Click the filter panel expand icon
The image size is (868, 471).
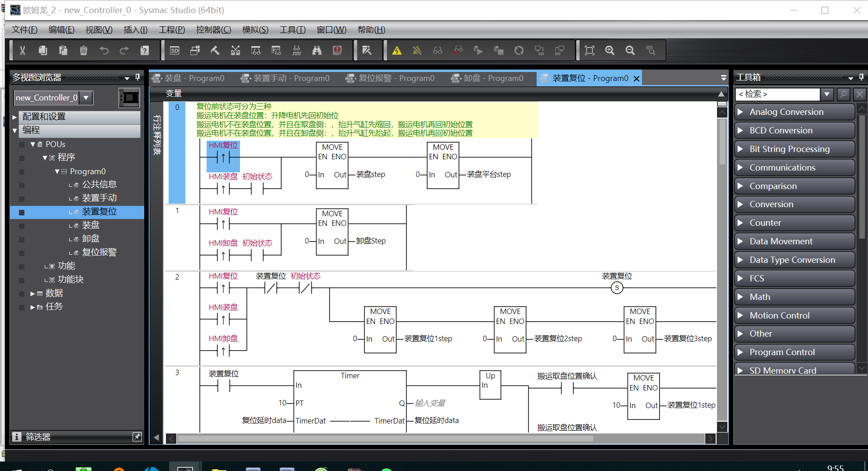(x=137, y=437)
